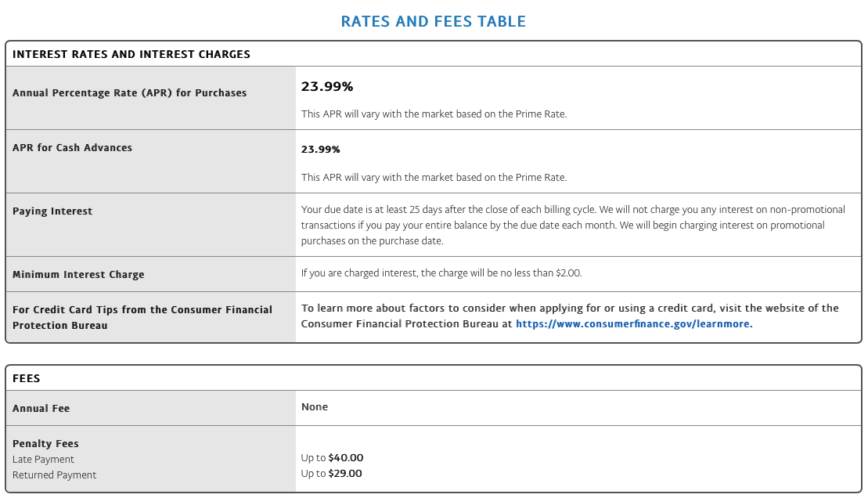
Task: Click the Credit Card Tips row label
Action: pos(142,317)
